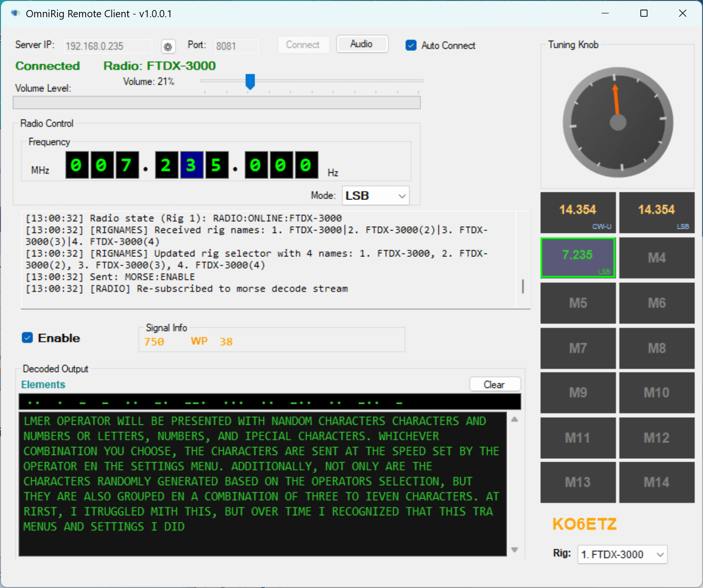Select the M10 memory button
Image resolution: width=703 pixels, height=588 pixels.
pyautogui.click(x=657, y=393)
